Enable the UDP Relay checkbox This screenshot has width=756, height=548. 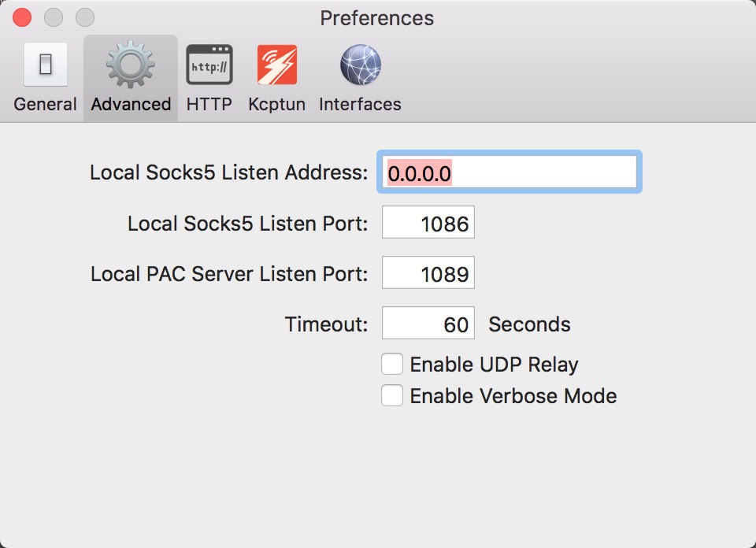point(392,365)
